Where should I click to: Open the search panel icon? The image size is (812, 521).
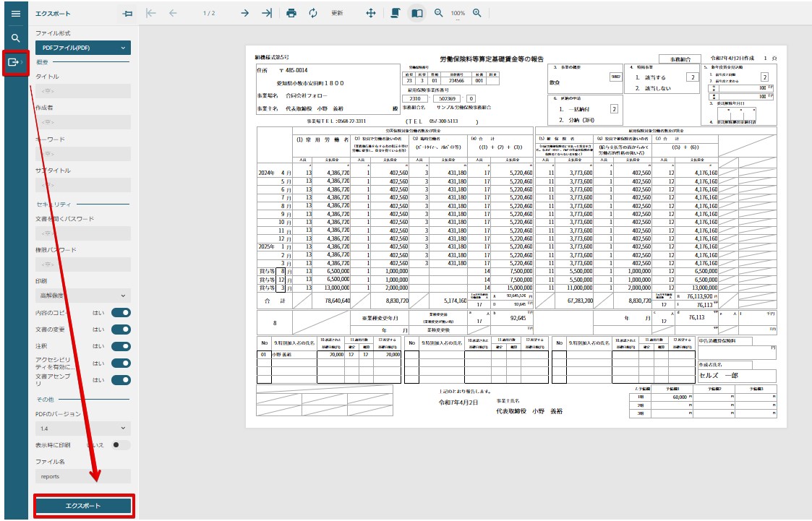15,38
